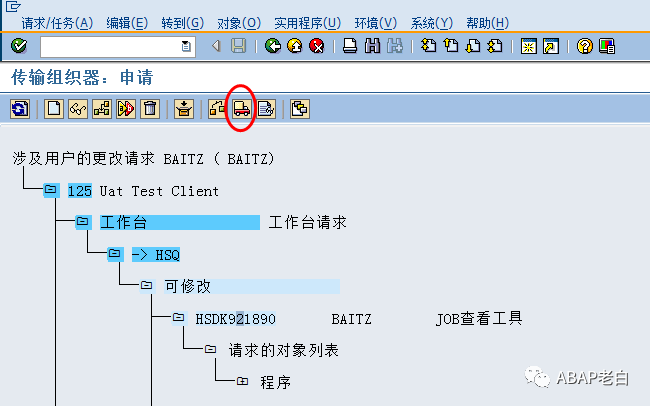Go to Previous Page icon
Image resolution: width=650 pixels, height=406 pixels.
pyautogui.click(x=451, y=46)
